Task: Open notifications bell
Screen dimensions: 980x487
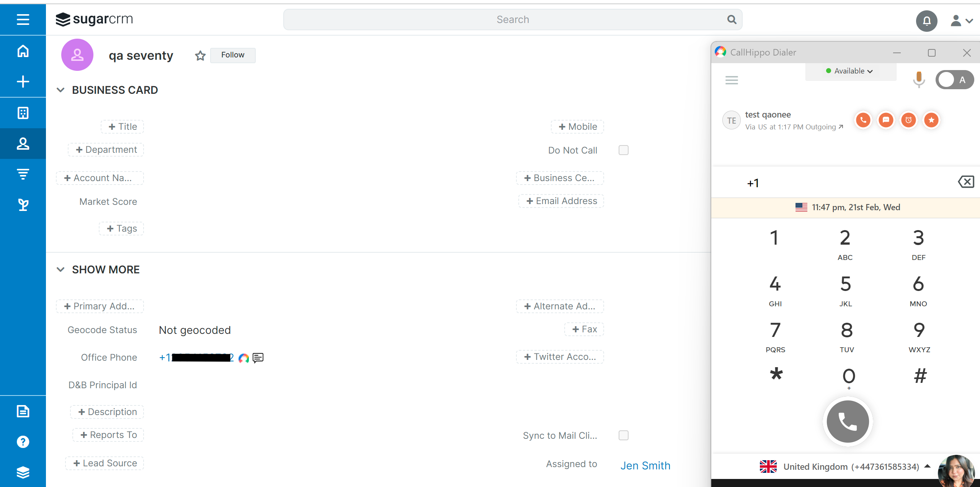Action: [926, 21]
